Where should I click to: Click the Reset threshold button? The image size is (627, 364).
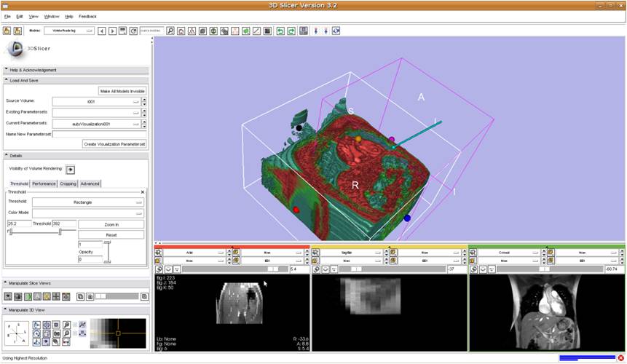[111, 235]
